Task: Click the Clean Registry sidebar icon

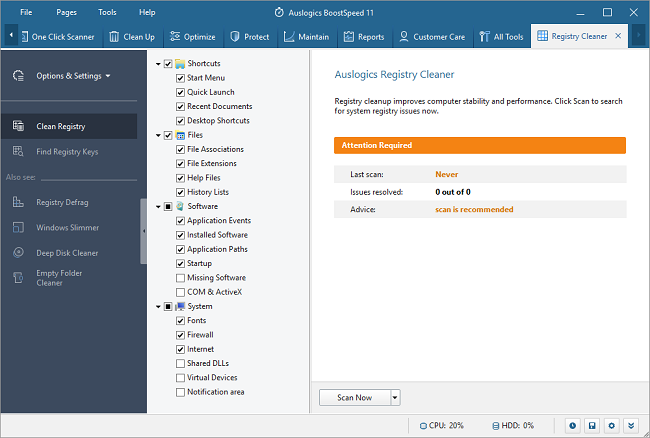Action: pyautogui.click(x=18, y=126)
